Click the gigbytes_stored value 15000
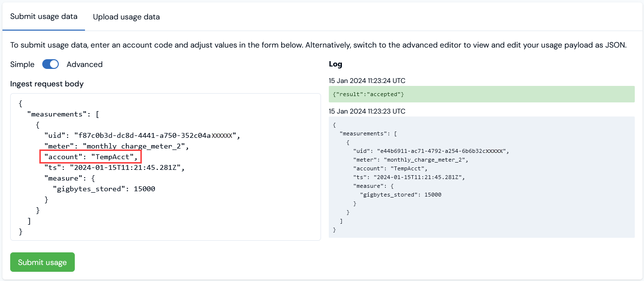This screenshot has width=644, height=281. click(144, 188)
